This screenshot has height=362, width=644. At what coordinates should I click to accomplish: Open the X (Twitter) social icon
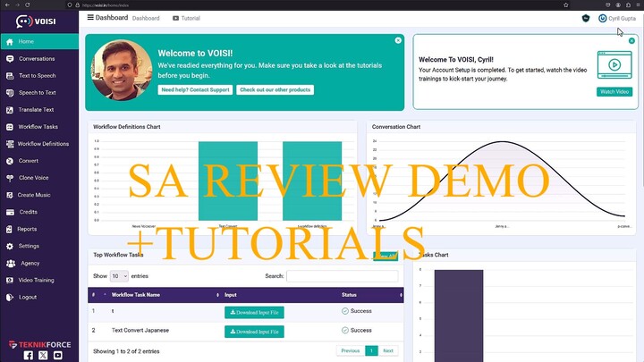click(x=43, y=356)
